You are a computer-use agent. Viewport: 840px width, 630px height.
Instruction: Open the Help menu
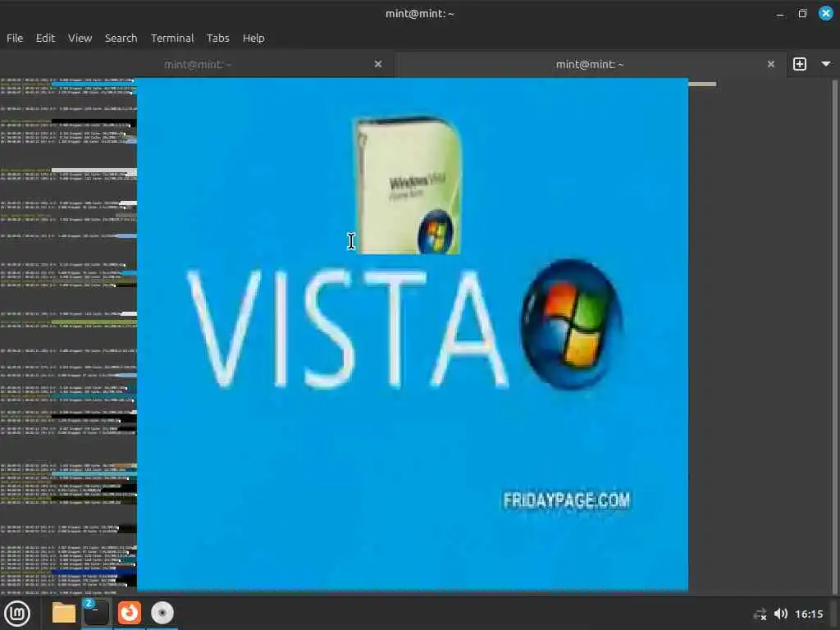click(x=253, y=38)
